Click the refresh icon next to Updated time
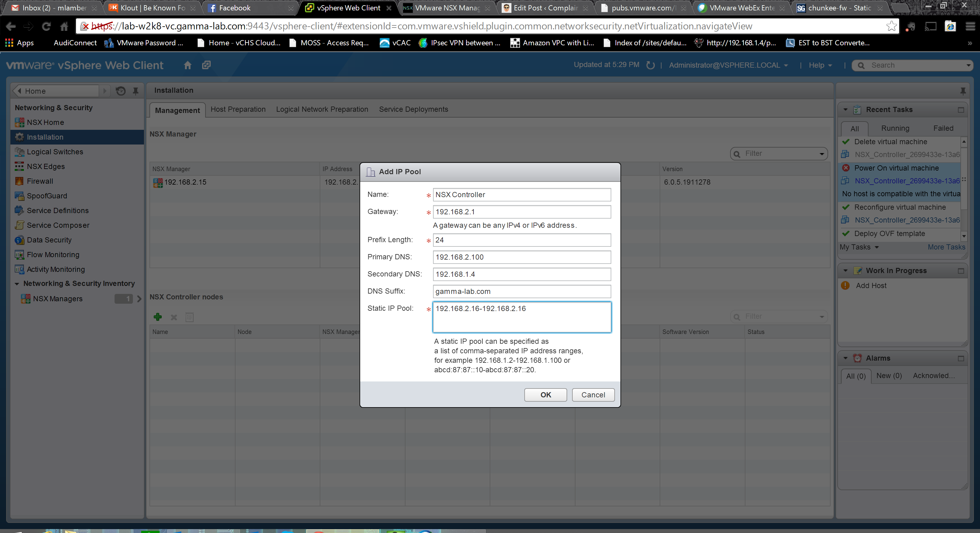The height and width of the screenshot is (533, 980). (650, 65)
